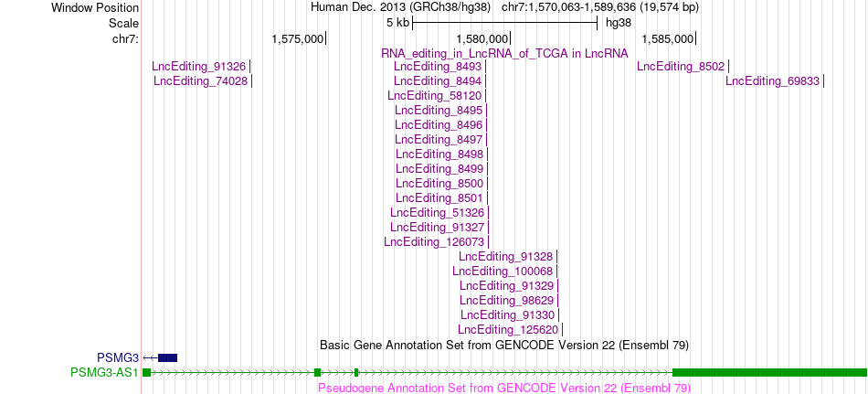Click the LncEditing_8497 label
Screen dimensions: 868x394
(439, 139)
